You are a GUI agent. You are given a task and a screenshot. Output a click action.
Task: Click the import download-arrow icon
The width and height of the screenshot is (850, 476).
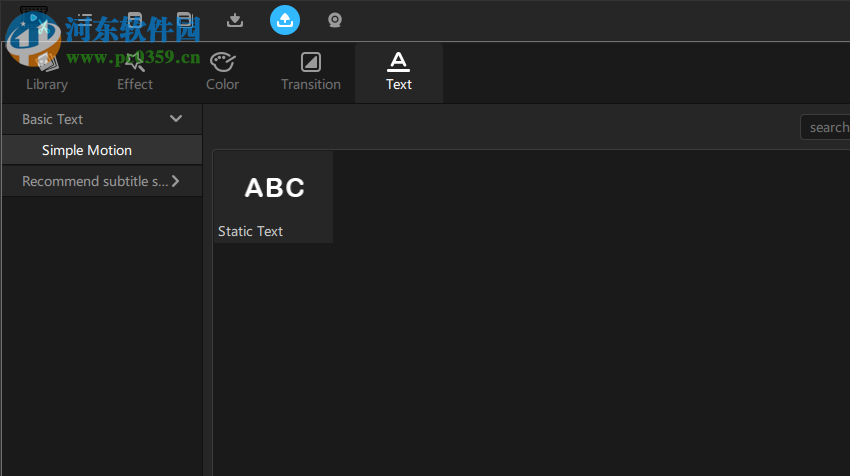point(235,19)
